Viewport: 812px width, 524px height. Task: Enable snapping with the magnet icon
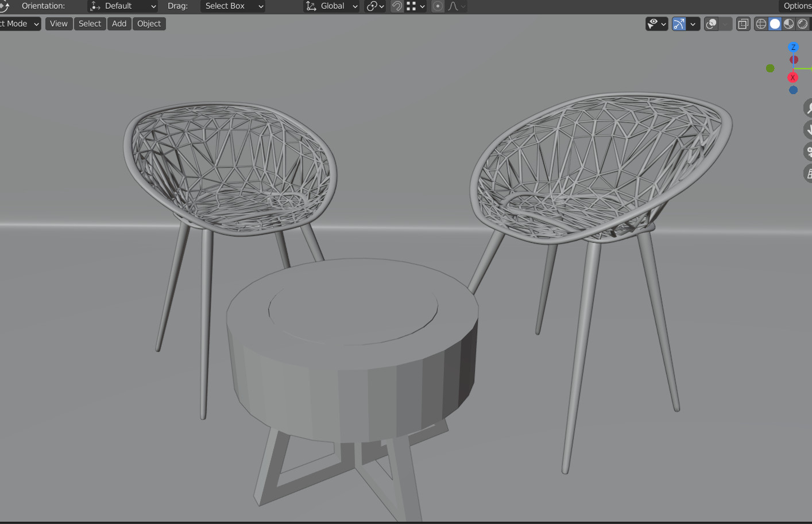[x=397, y=6]
